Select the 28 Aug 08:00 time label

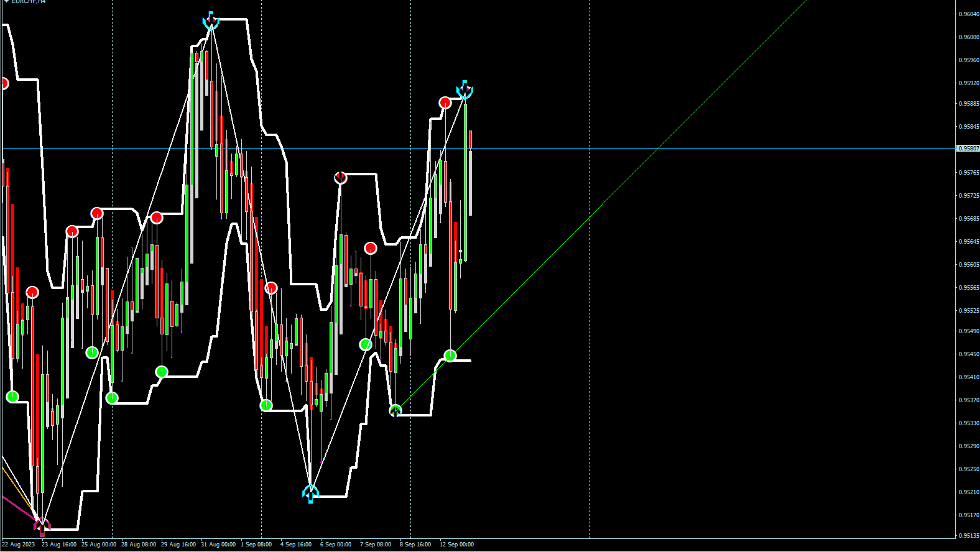(139, 545)
